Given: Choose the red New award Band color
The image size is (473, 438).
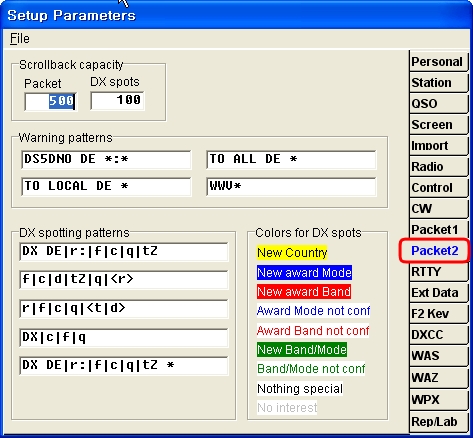Looking at the screenshot, I should (x=304, y=292).
